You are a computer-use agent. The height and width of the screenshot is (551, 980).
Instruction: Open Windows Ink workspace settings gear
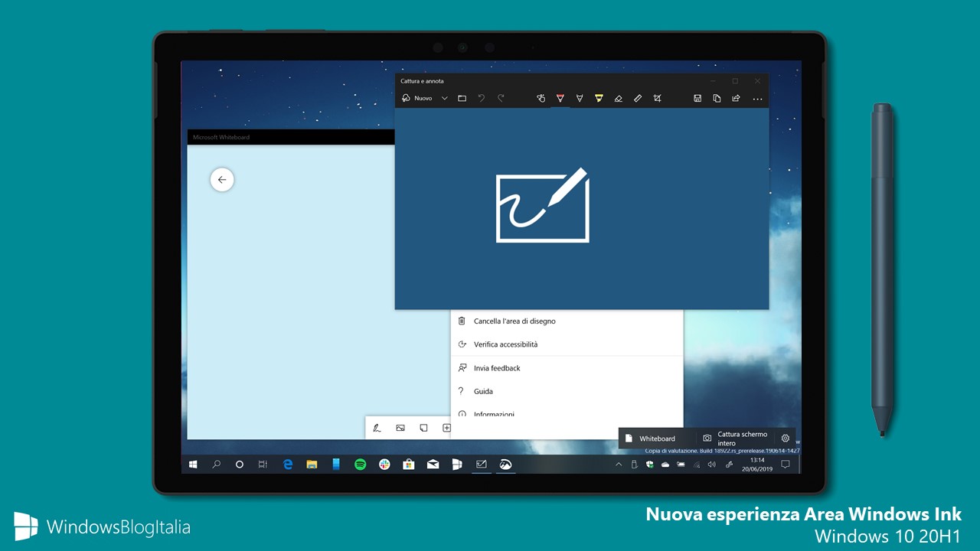786,439
